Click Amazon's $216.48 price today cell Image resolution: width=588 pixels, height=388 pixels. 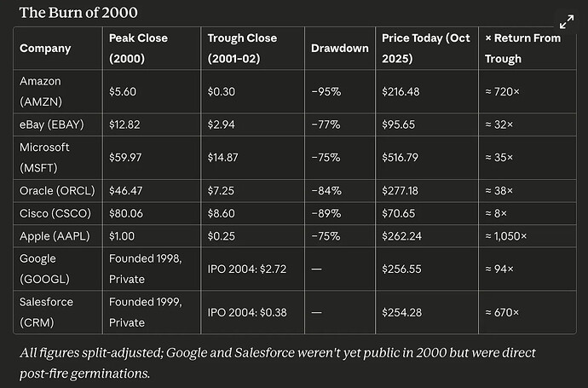(x=404, y=90)
